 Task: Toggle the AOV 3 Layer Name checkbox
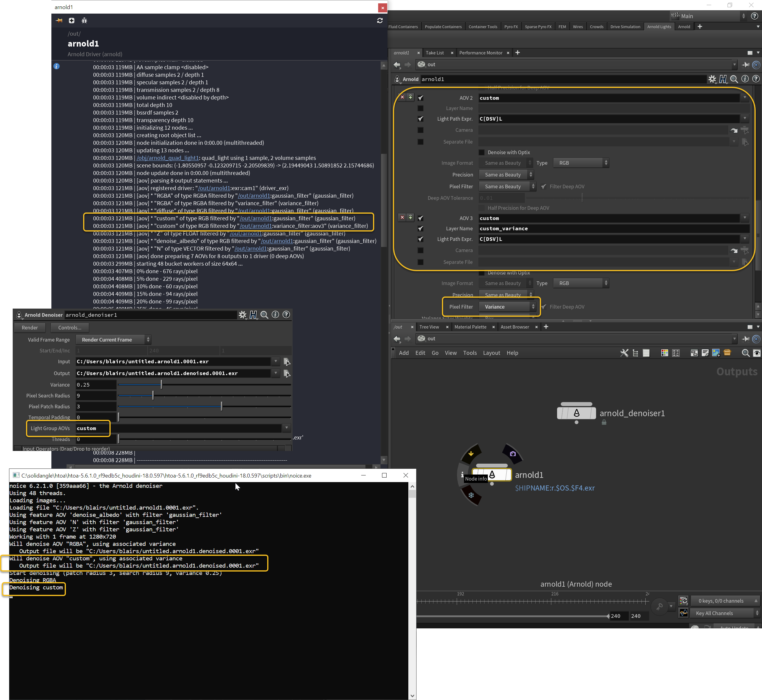420,228
